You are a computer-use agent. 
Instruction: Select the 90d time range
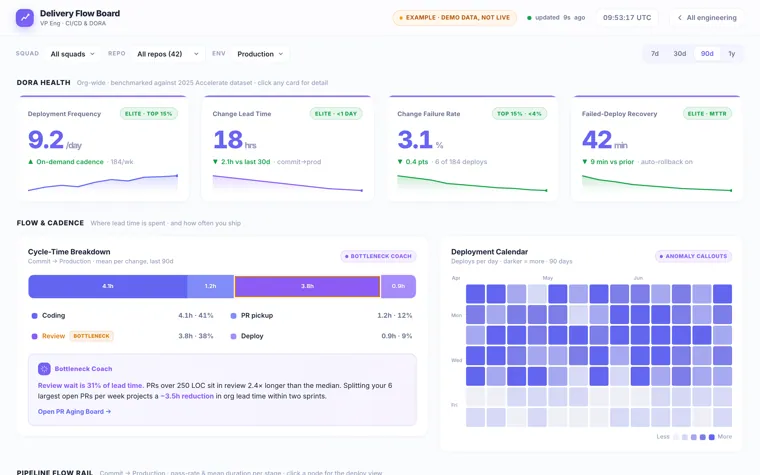(707, 54)
